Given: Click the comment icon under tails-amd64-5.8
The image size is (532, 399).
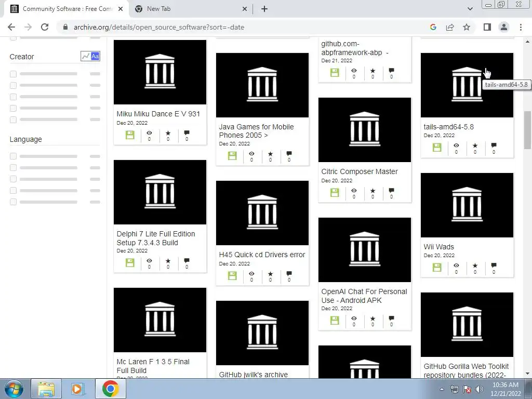Looking at the screenshot, I should 494,145.
